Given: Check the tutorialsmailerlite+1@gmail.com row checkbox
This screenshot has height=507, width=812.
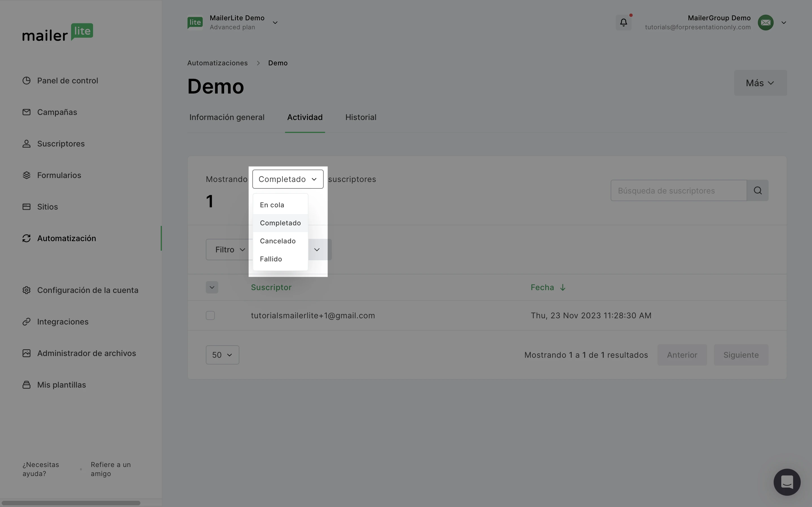Looking at the screenshot, I should click(210, 315).
